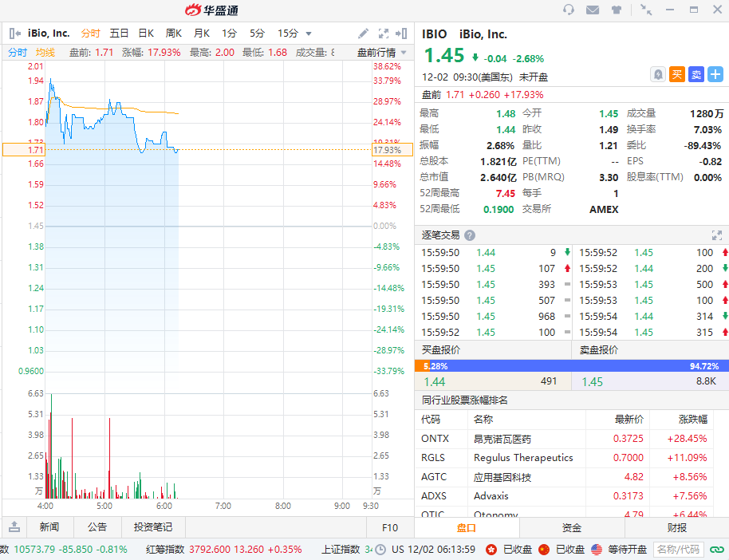Select the 5分 five-minute interval
The image size is (729, 560).
click(257, 34)
